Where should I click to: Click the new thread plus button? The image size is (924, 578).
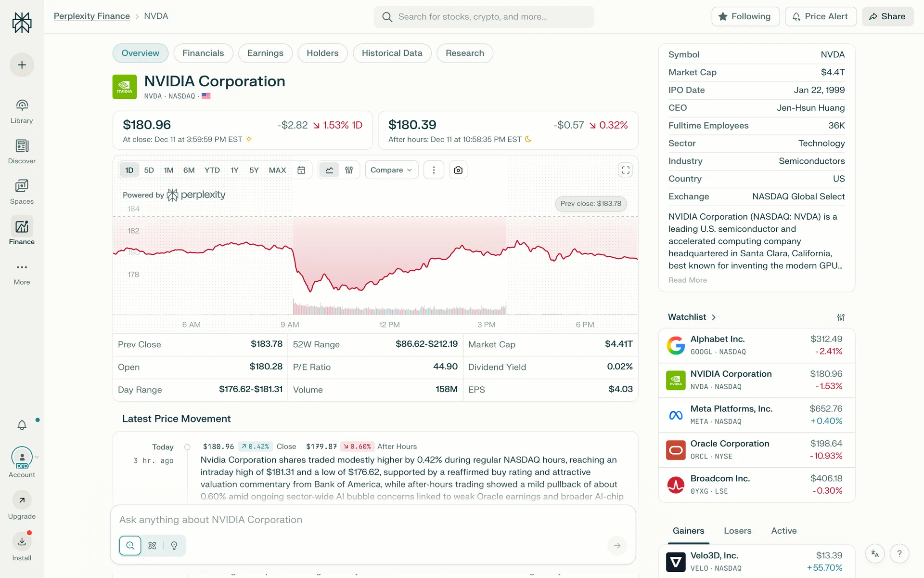pyautogui.click(x=22, y=65)
